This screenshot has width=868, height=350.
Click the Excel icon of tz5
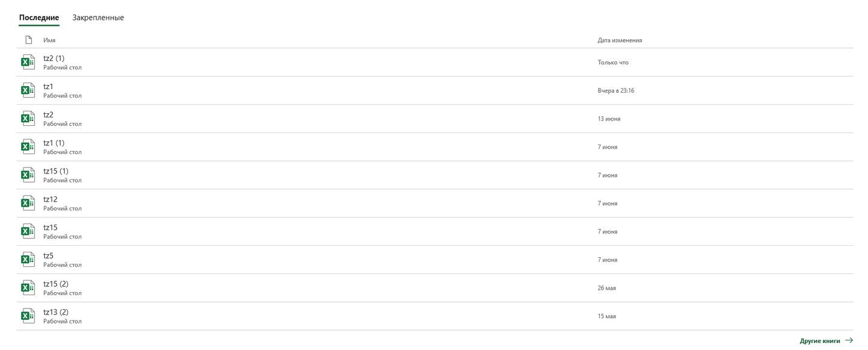[28, 260]
